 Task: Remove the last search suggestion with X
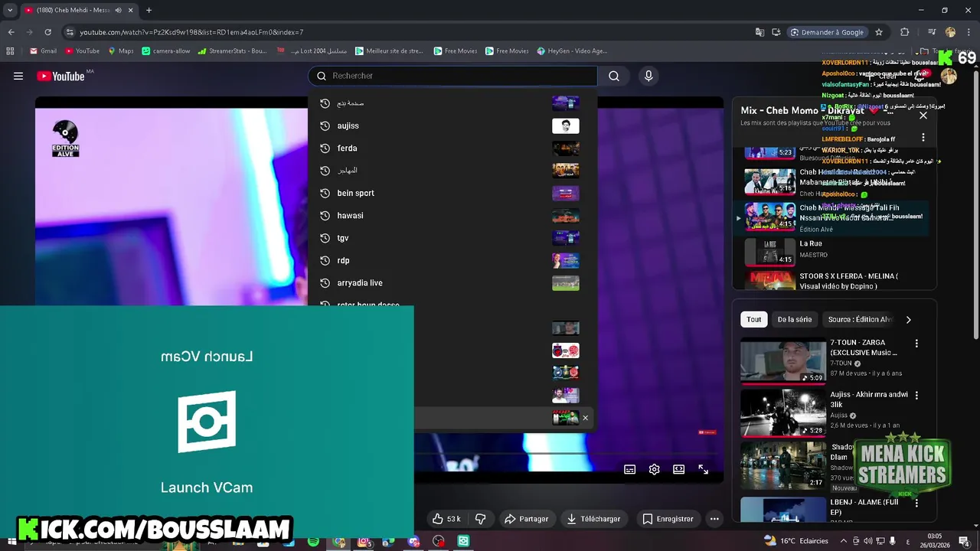(x=585, y=418)
